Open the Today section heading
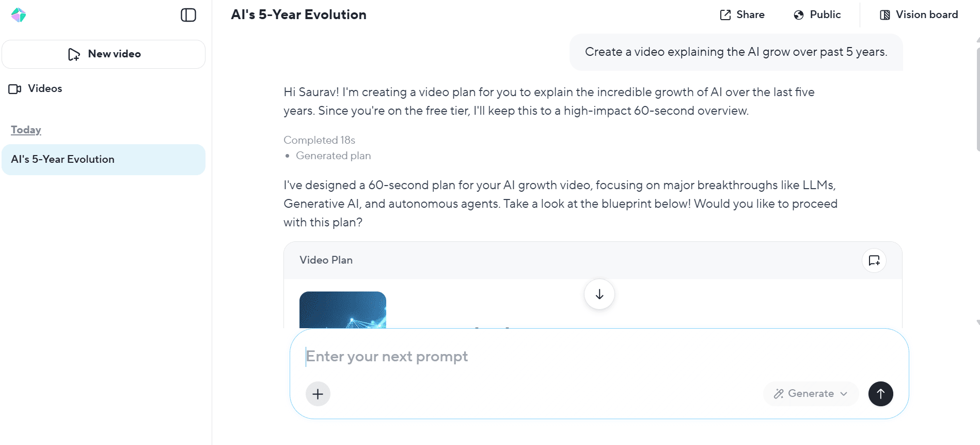The width and height of the screenshot is (980, 445). pos(25,129)
